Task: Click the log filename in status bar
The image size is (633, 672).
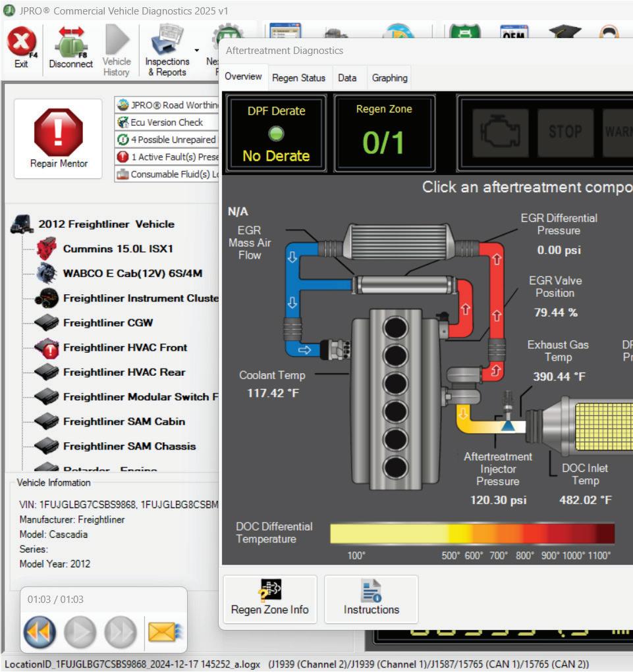Action: (x=132, y=664)
